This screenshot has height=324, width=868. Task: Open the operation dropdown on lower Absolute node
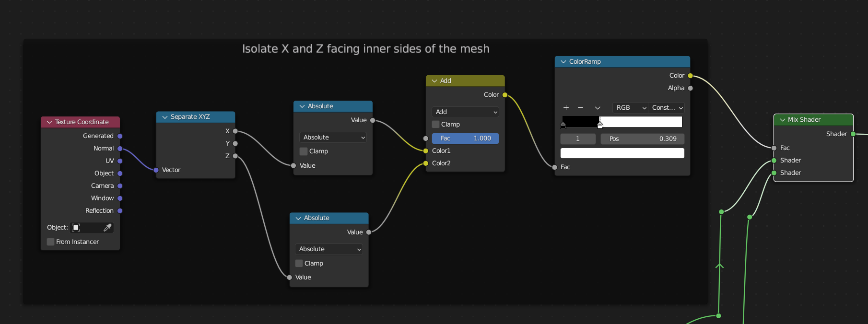pos(329,249)
